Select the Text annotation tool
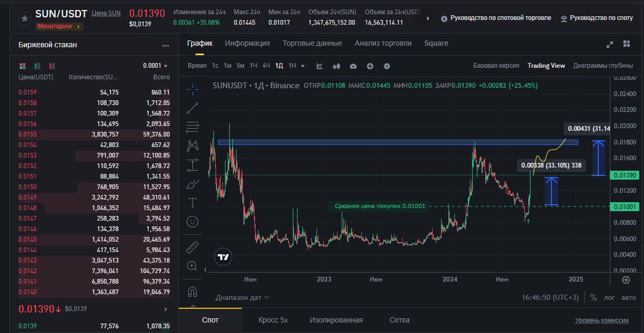Viewport: 644px width, 333px height. [192, 203]
